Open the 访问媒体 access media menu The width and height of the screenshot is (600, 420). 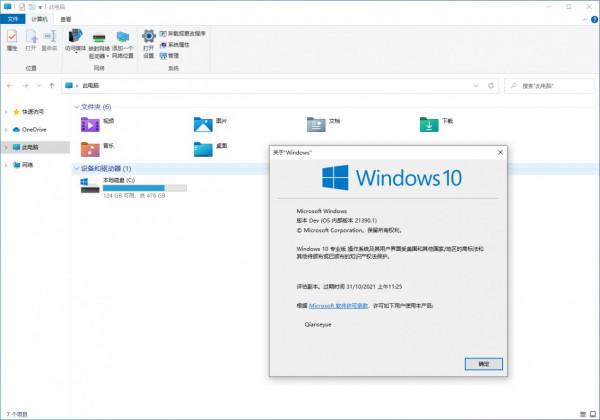click(75, 41)
